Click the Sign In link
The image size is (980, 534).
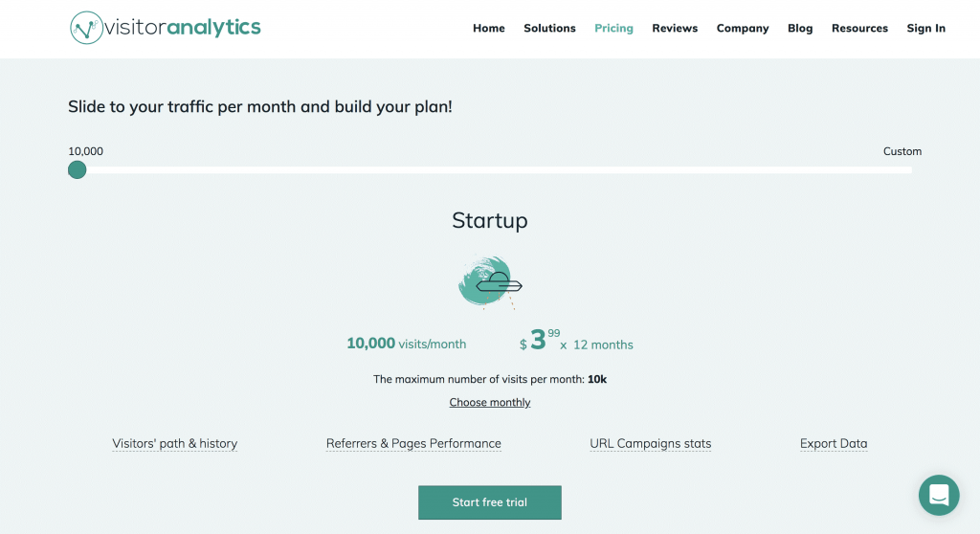click(x=925, y=29)
